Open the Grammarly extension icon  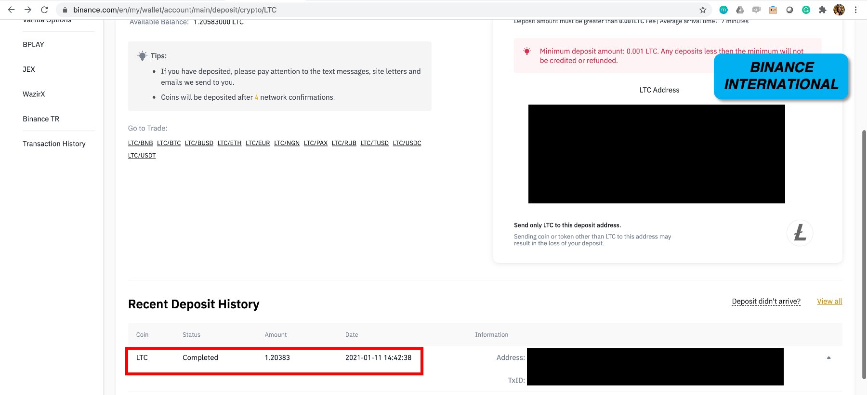(806, 10)
